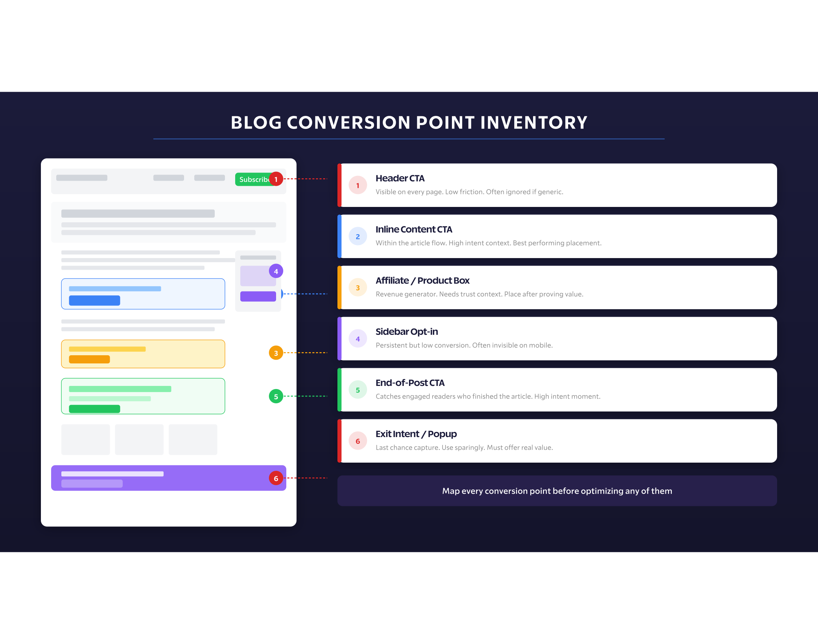Click the first gray thumbnail below the green box
Image resolution: width=818 pixels, height=644 pixels.
[x=85, y=439]
